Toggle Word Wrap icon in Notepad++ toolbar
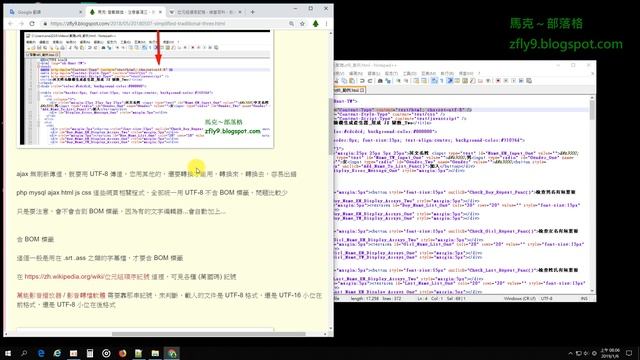This screenshot has width=640, height=360. tap(434, 81)
